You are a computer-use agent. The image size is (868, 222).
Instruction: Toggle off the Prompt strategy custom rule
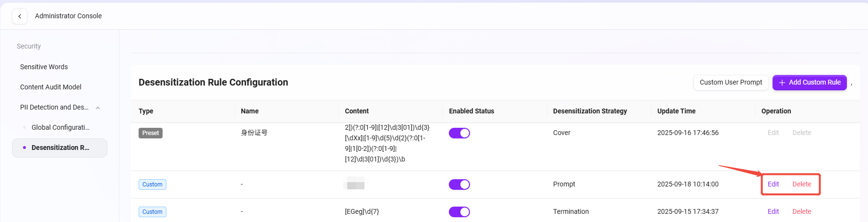pos(459,185)
